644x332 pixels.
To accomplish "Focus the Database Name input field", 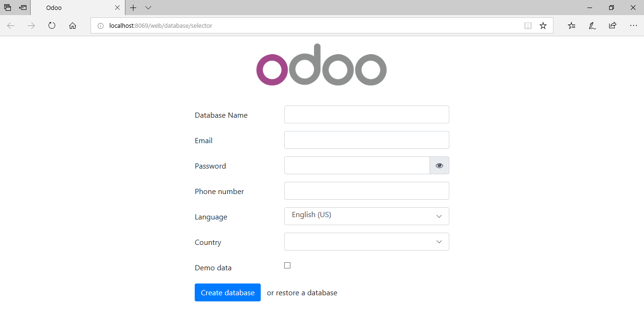I will coord(367,114).
